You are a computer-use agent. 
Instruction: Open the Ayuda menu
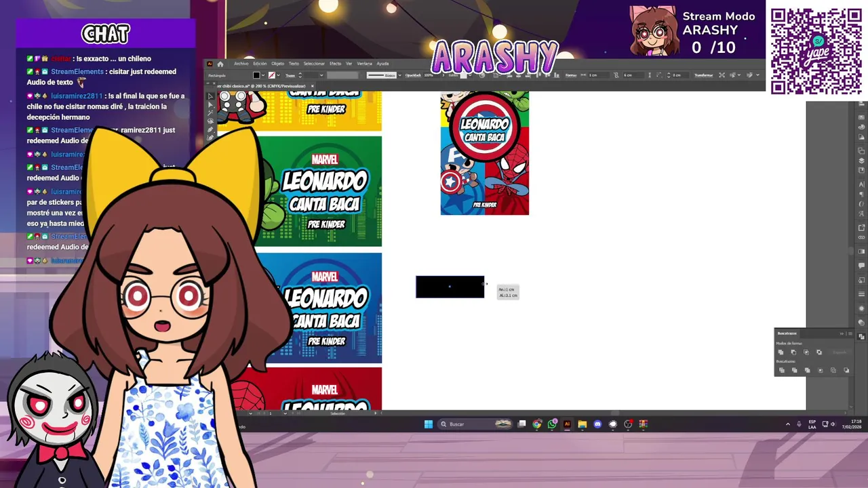[x=382, y=64]
